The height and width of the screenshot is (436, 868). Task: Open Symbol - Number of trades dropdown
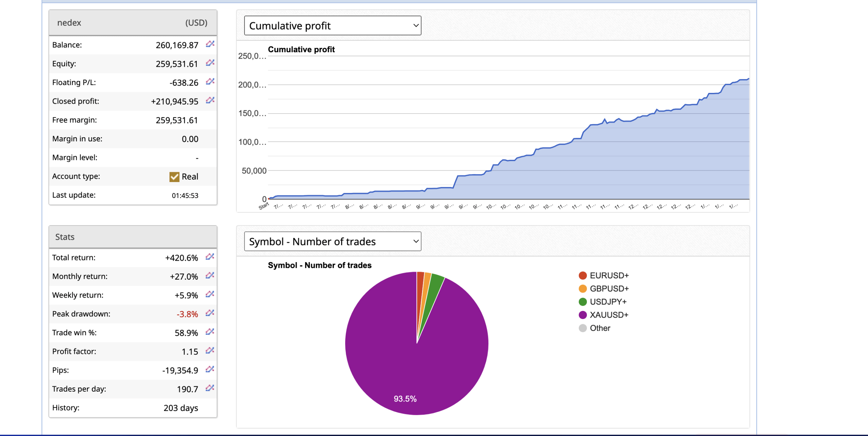click(x=333, y=241)
